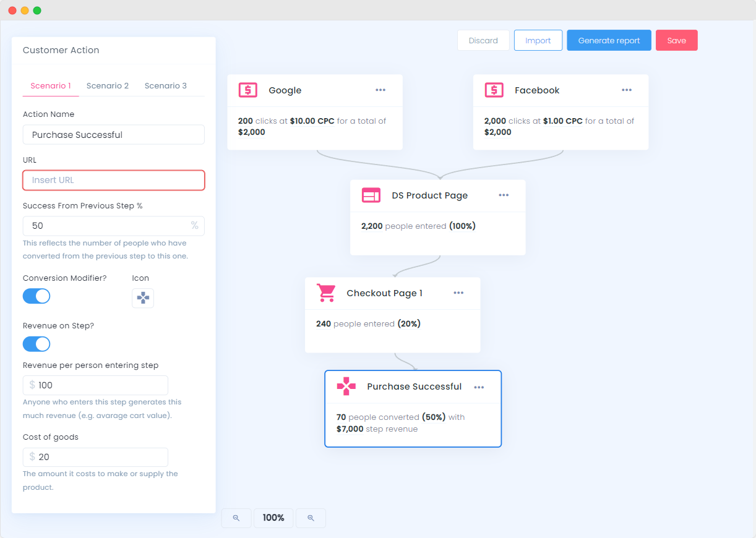Screen dimensions: 756x538
Task: Open DS Product Page more options
Action: point(504,195)
